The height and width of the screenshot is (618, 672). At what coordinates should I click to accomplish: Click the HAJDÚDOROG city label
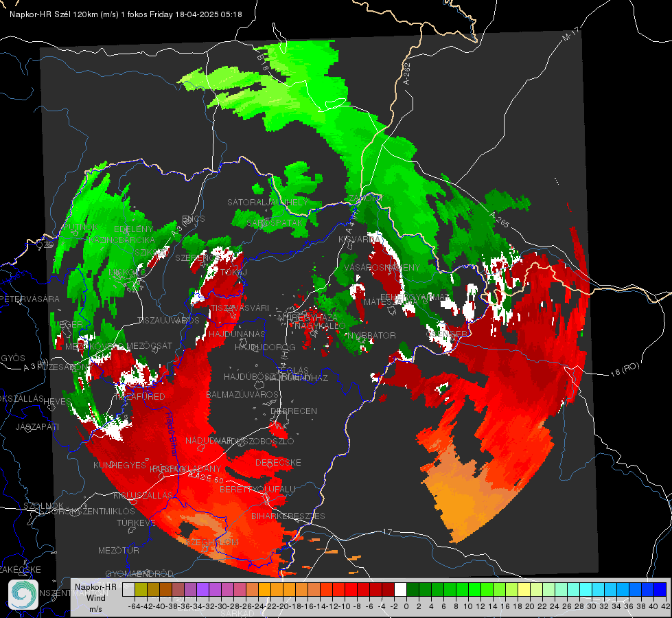pyautogui.click(x=265, y=347)
